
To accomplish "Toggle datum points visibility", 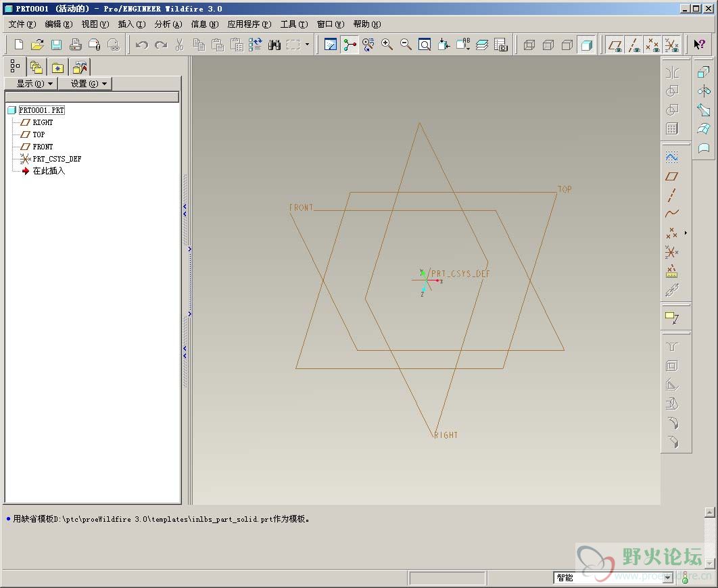I will point(652,45).
